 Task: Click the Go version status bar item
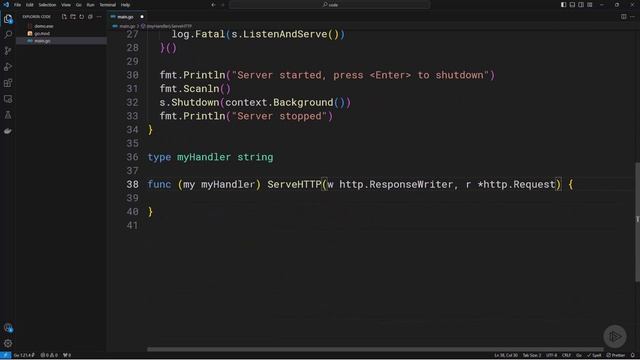point(24,355)
